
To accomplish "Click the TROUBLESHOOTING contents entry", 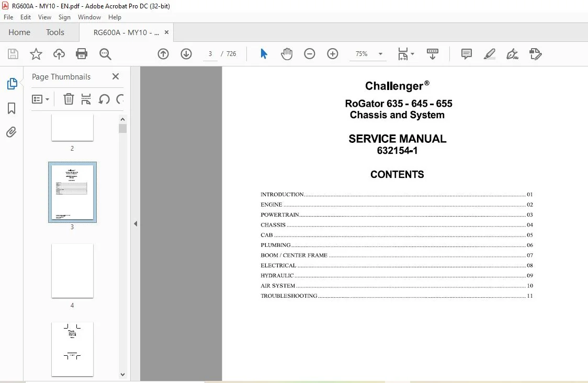I will pos(397,296).
